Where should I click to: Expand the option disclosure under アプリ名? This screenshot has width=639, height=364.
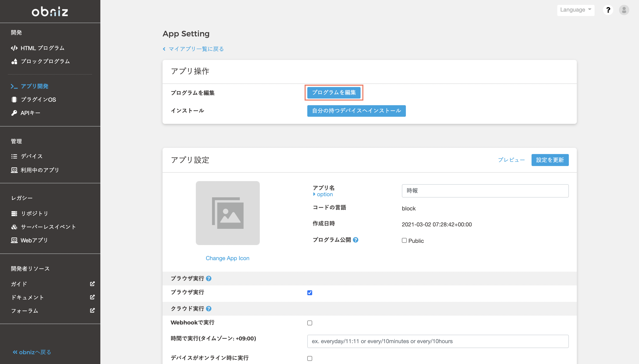tap(323, 194)
